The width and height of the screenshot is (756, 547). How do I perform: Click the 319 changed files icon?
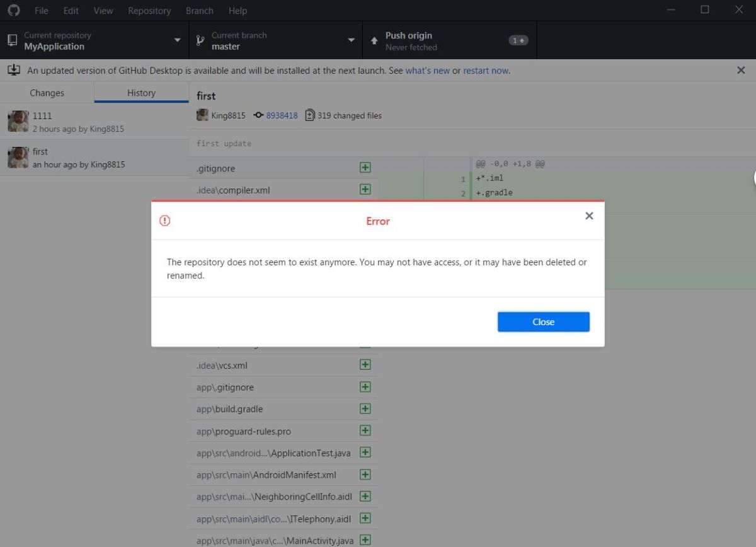point(309,115)
